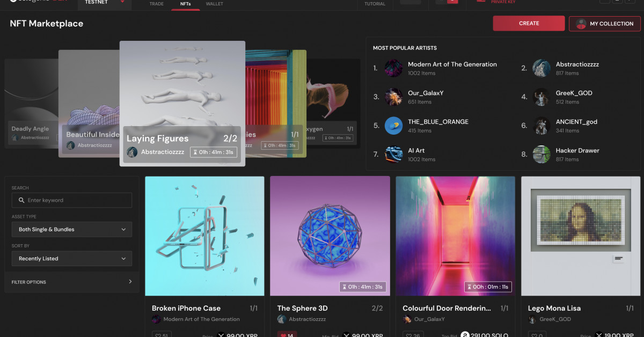Image resolution: width=644 pixels, height=337 pixels.
Task: Select the Deadly Angle carousel card
Action: tap(31, 104)
